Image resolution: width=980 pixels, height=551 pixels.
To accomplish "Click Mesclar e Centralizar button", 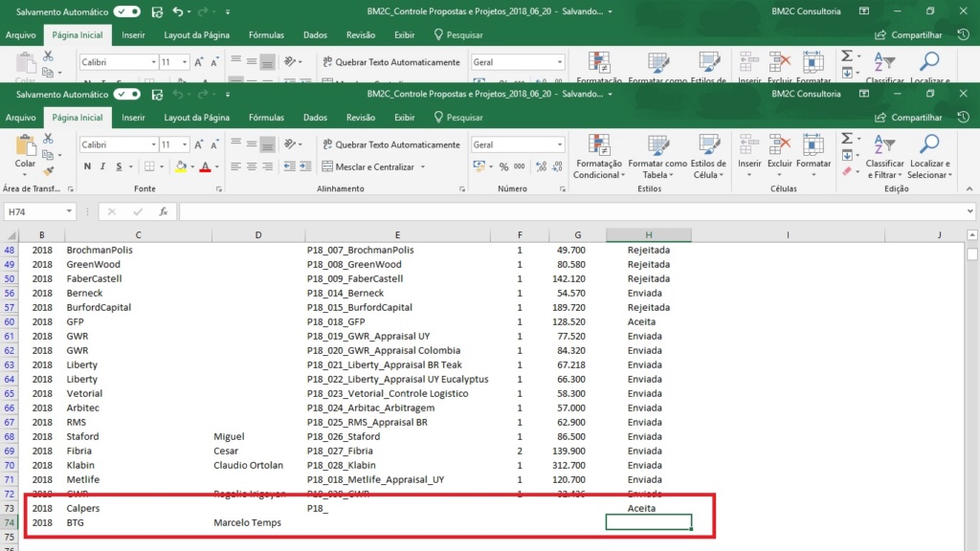I will pyautogui.click(x=368, y=166).
